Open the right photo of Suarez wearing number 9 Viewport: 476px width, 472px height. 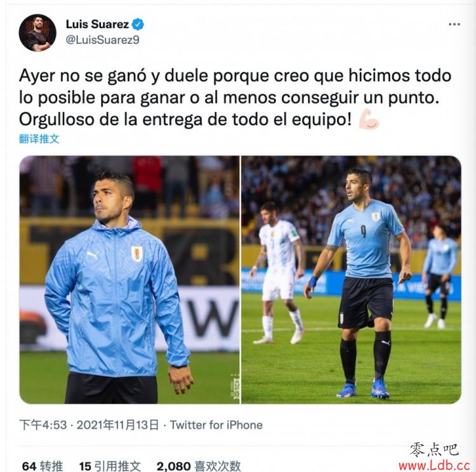point(351,280)
